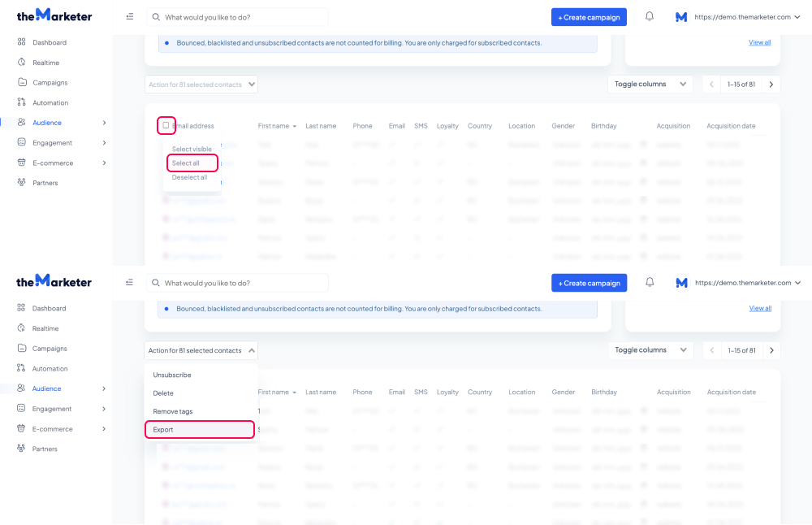Open Automation icon in upper screenshot sidebar
The height and width of the screenshot is (525, 812).
21,102
